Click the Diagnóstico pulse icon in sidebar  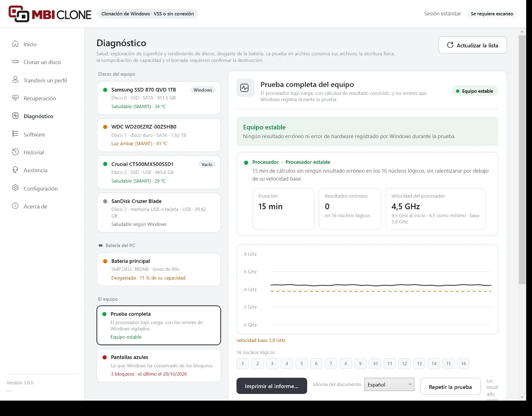coord(15,116)
